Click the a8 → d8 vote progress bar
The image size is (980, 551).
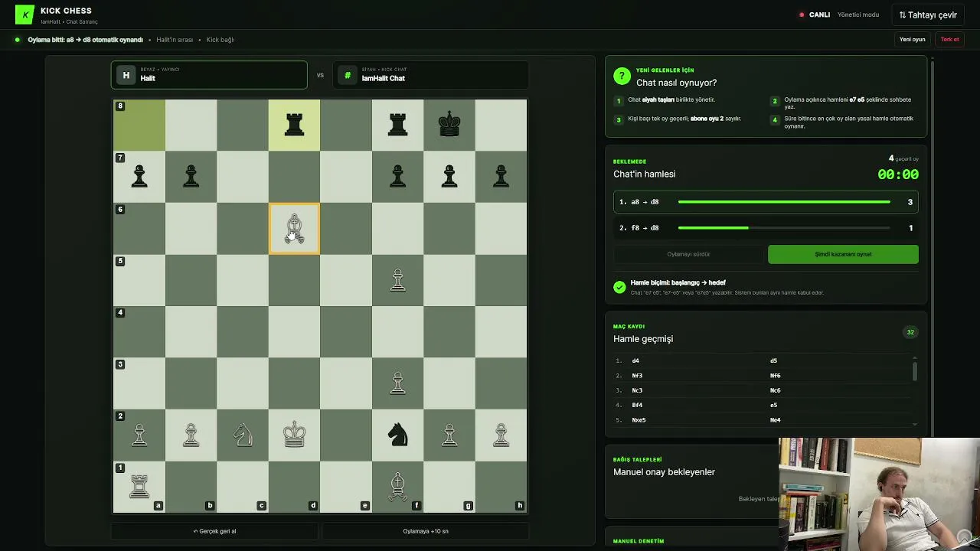point(784,202)
